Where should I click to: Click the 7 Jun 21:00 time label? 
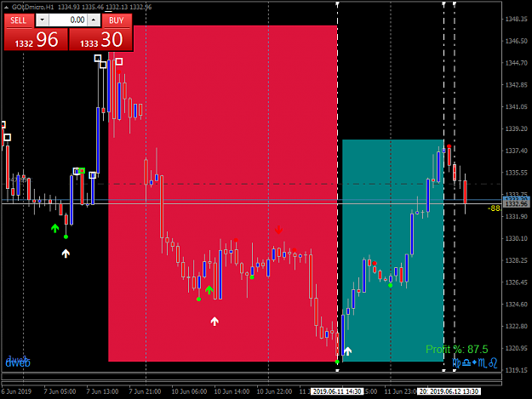click(x=145, y=391)
